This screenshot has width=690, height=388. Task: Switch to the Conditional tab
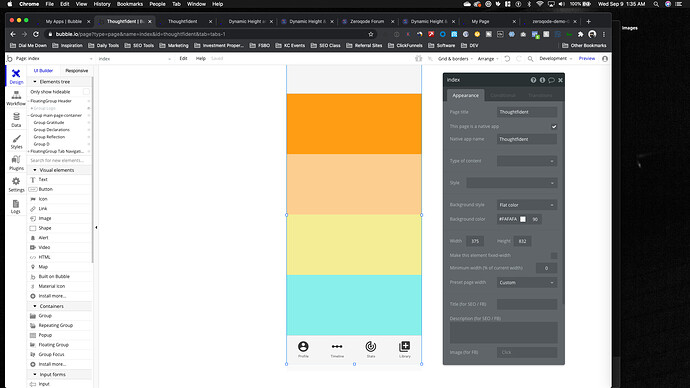click(x=503, y=95)
